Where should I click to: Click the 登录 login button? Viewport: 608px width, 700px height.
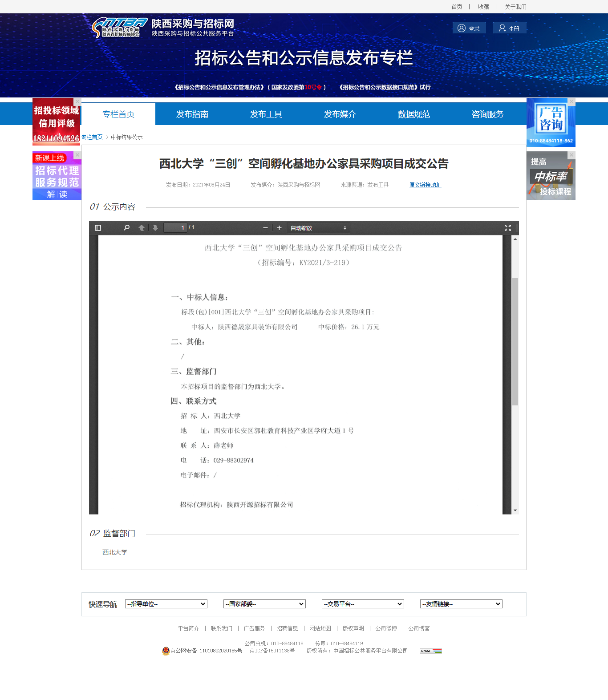coord(469,28)
